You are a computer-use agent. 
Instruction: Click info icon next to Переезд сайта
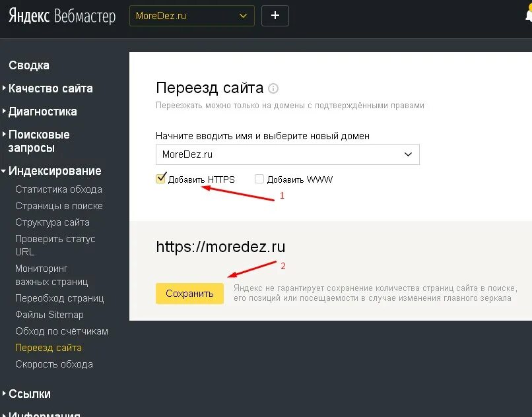tap(273, 88)
